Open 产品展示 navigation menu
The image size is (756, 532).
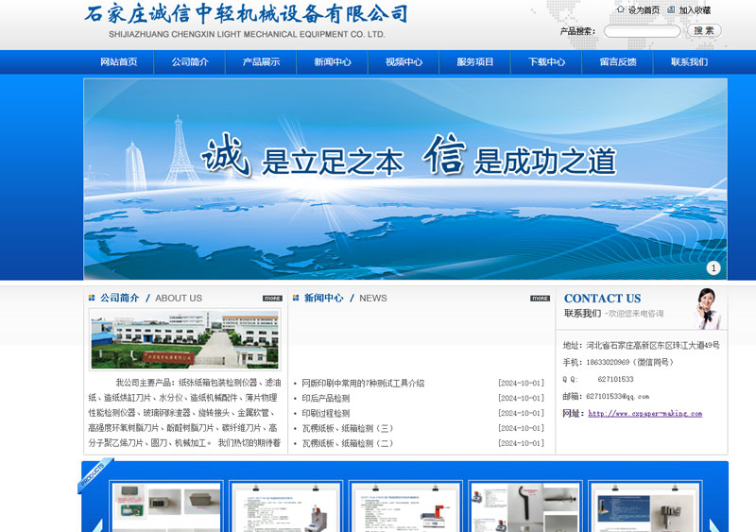point(261,62)
